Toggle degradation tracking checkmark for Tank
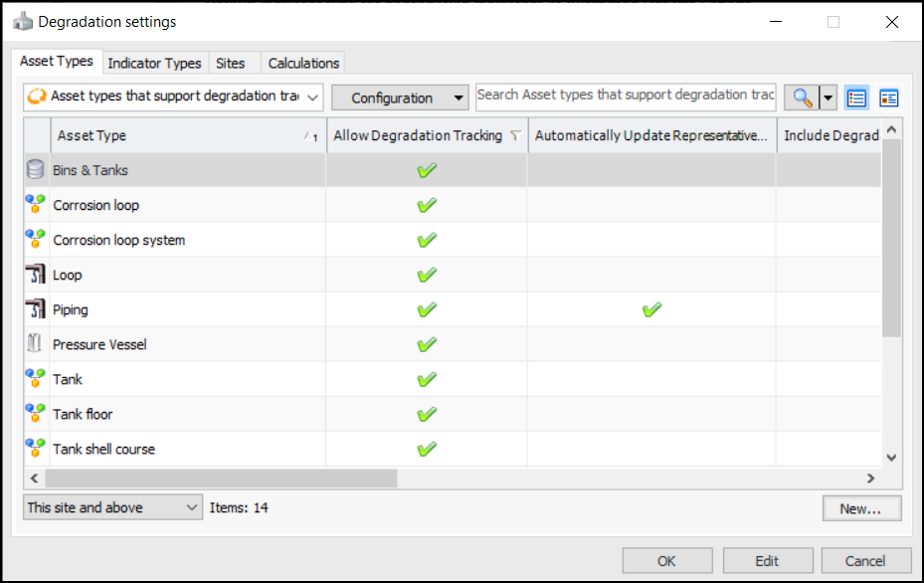The width and height of the screenshot is (924, 583). (x=427, y=379)
